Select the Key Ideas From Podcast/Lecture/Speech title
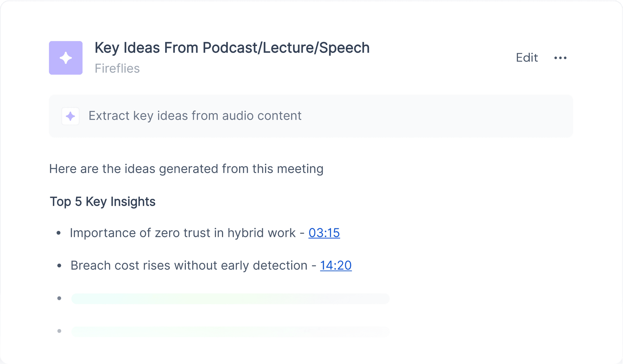Viewport: 623px width, 364px height. pyautogui.click(x=232, y=48)
